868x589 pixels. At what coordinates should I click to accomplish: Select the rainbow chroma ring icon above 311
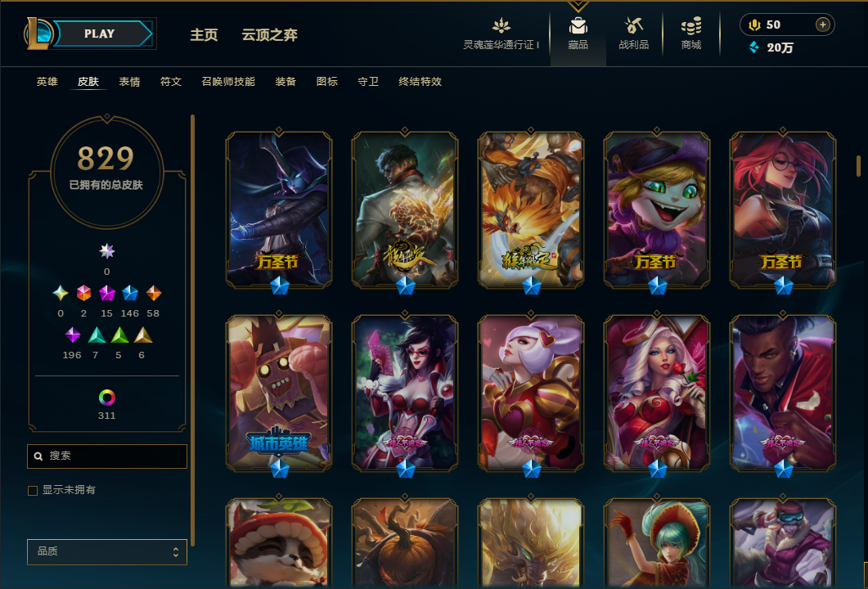click(107, 398)
